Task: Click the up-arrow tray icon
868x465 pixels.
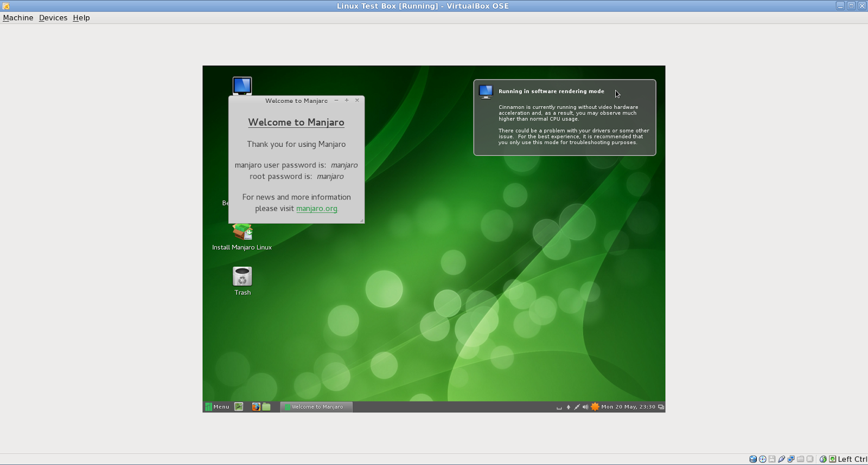Action: [569, 407]
